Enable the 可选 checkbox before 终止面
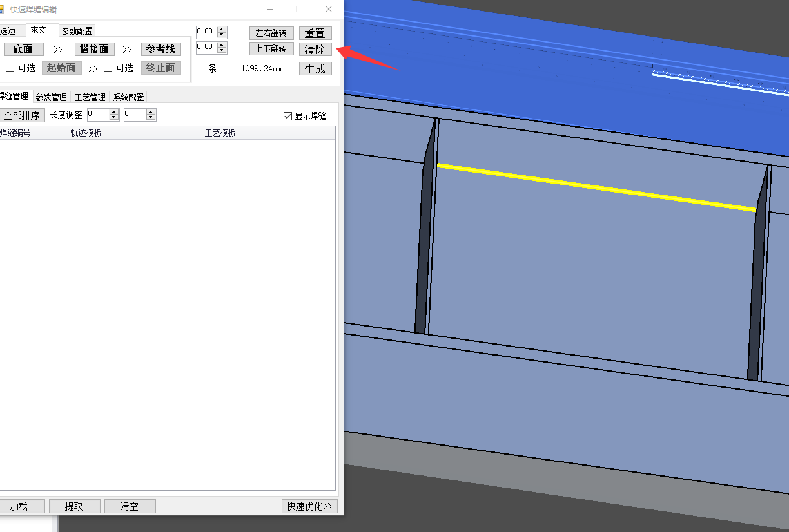 108,68
